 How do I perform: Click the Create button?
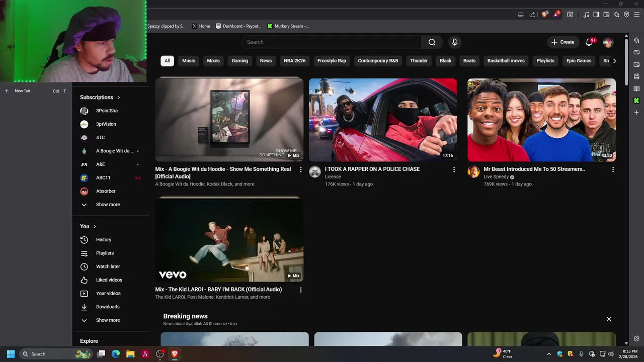click(562, 42)
